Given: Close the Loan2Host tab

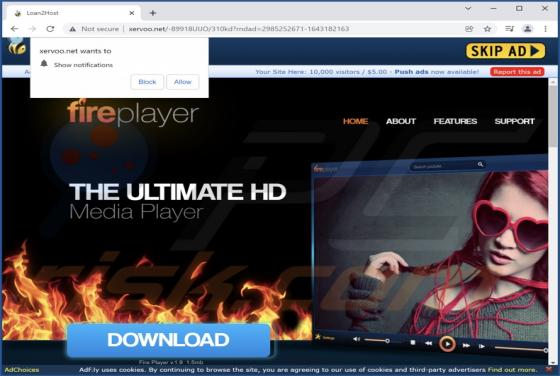Looking at the screenshot, I should pos(131,13).
